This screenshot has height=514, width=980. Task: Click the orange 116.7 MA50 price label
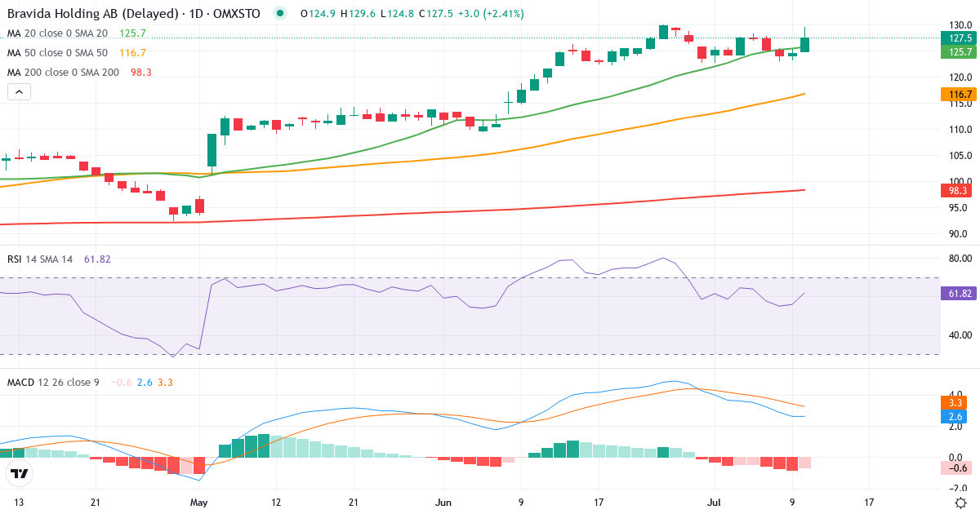pos(957,95)
